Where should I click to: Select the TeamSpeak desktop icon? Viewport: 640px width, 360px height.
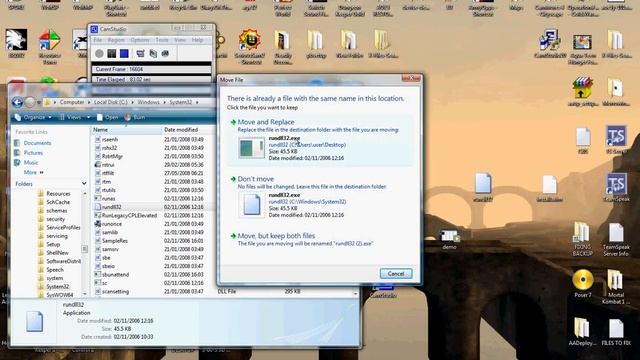(x=616, y=188)
